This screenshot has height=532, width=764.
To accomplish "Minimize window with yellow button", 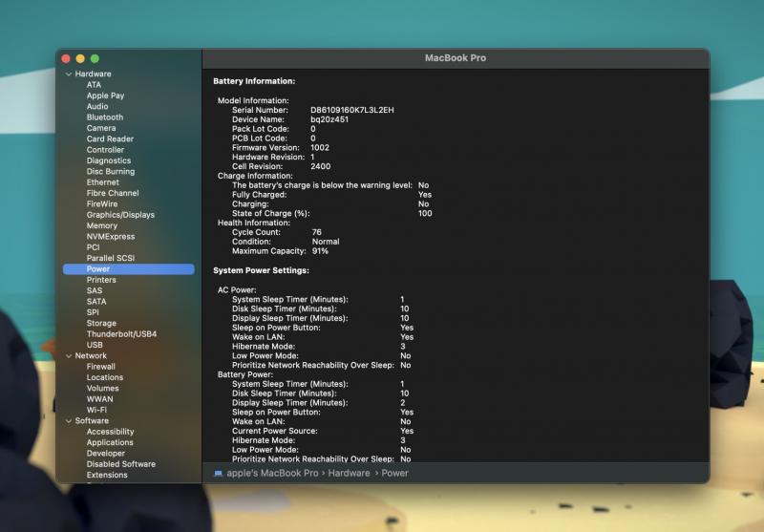I will click(x=80, y=58).
